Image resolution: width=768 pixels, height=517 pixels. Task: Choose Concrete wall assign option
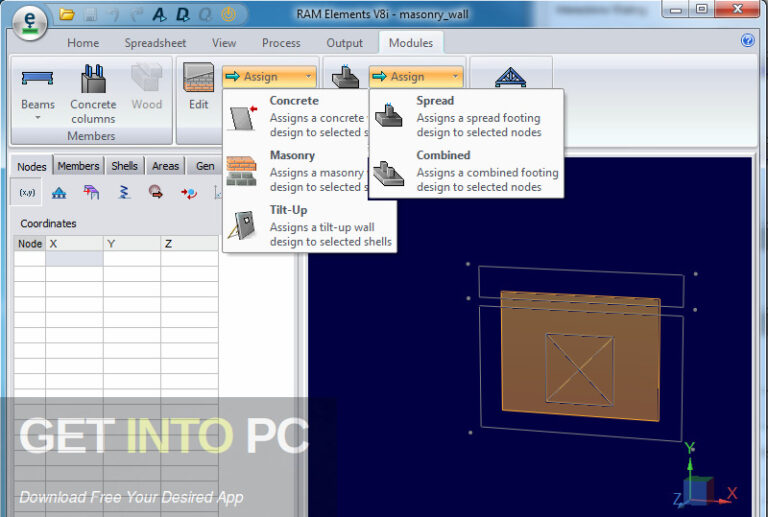(296, 117)
